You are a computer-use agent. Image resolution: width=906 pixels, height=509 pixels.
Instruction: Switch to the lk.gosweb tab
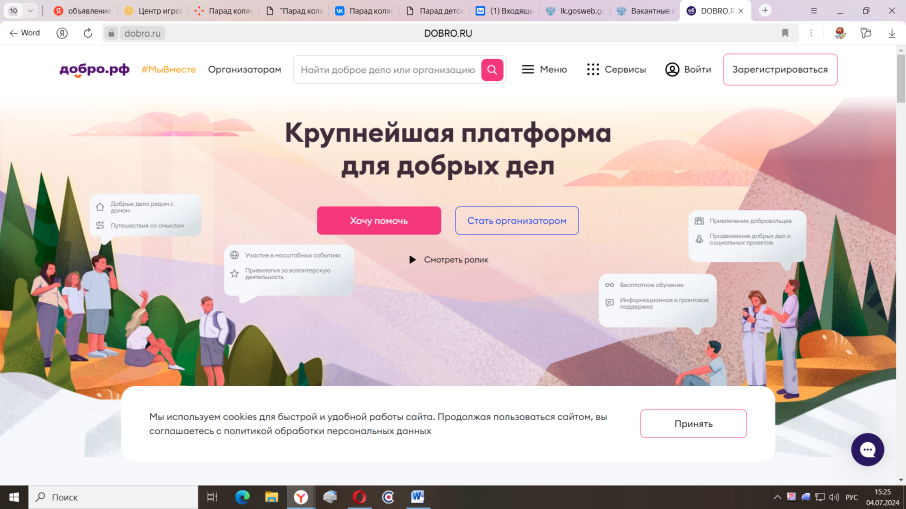tap(575, 10)
